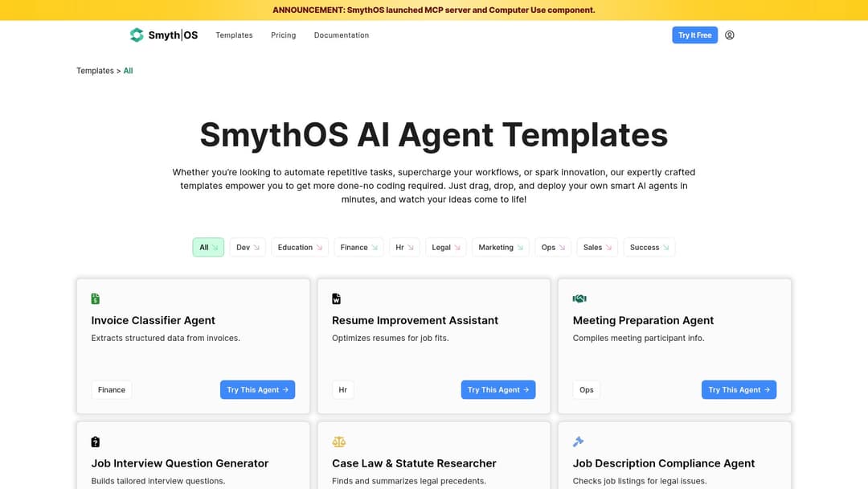Click the Ops tag on Meeting Preparation card
Screen dimensions: 868x489
(x=586, y=390)
